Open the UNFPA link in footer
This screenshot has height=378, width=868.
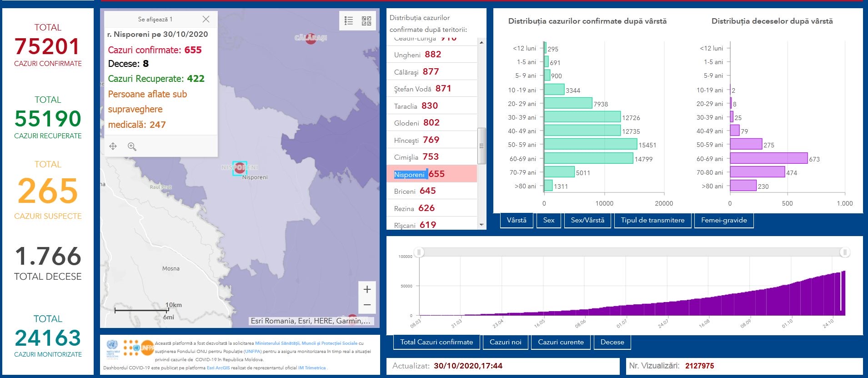pos(252,351)
